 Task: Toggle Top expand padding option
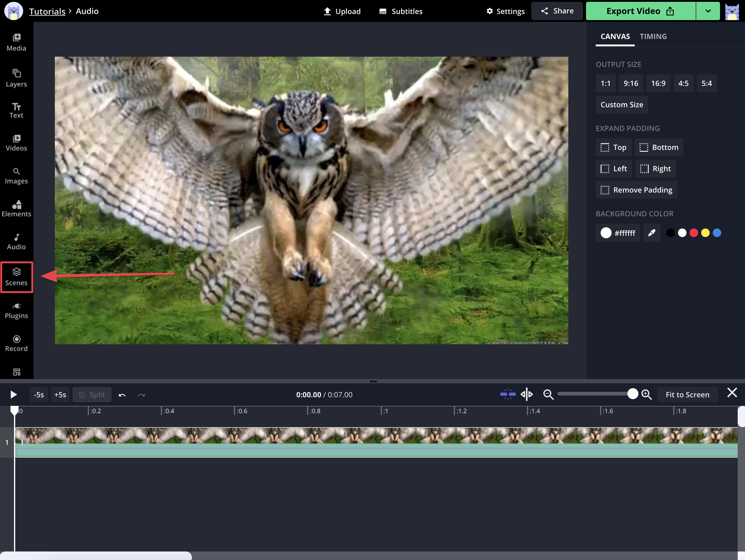pyautogui.click(x=613, y=147)
